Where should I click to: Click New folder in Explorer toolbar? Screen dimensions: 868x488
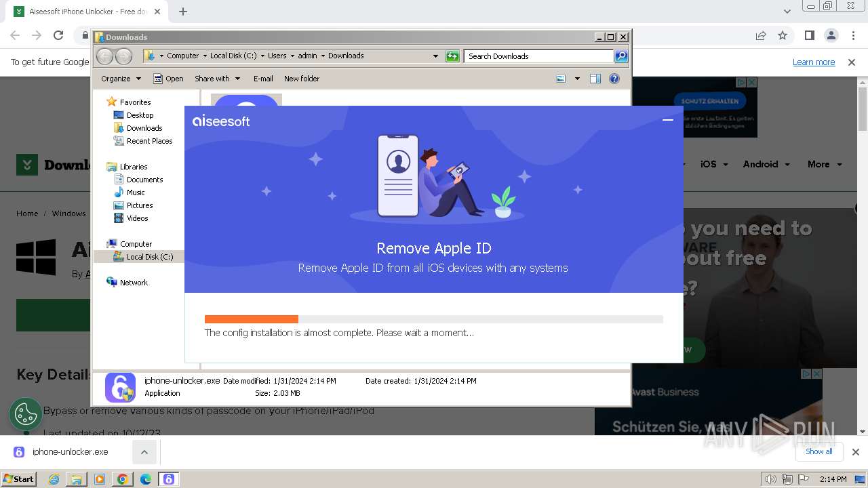[x=302, y=79]
